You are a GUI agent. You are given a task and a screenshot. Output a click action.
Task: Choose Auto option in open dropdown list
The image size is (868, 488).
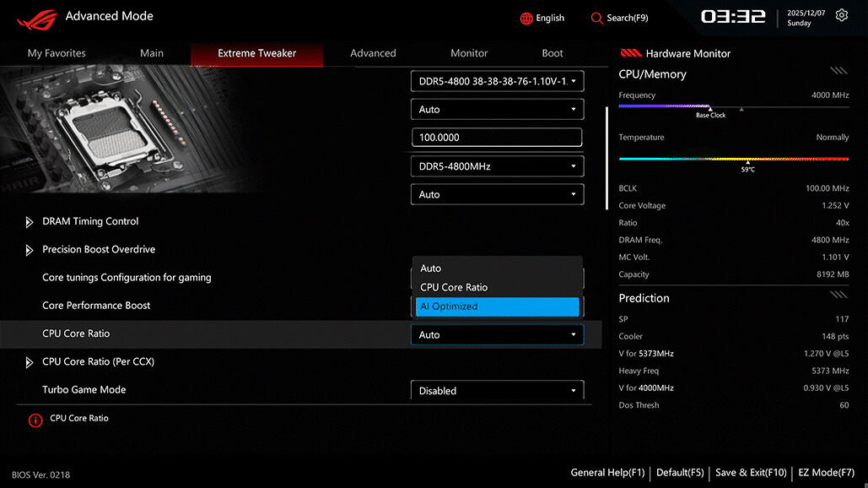pyautogui.click(x=497, y=268)
